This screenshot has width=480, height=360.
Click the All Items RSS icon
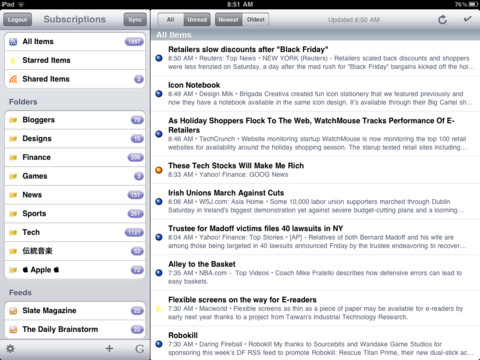(13, 42)
